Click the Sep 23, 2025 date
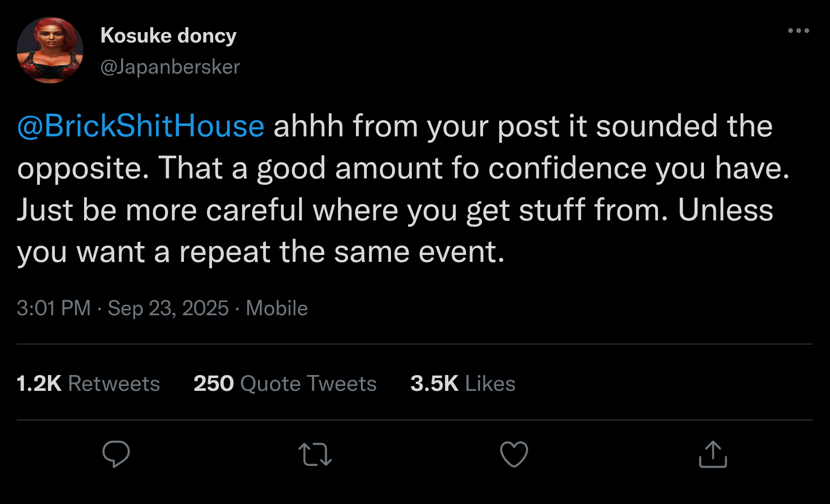This screenshot has height=504, width=830. 168,308
